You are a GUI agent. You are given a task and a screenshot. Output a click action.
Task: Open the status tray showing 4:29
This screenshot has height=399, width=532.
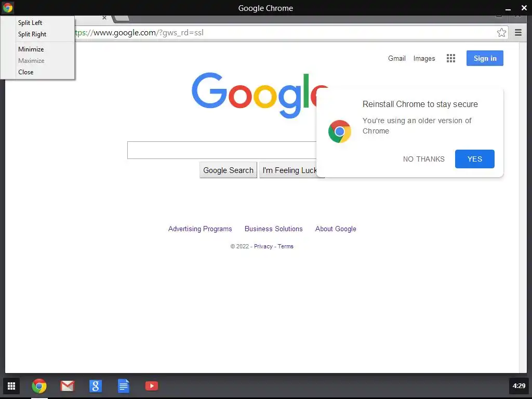tap(519, 386)
